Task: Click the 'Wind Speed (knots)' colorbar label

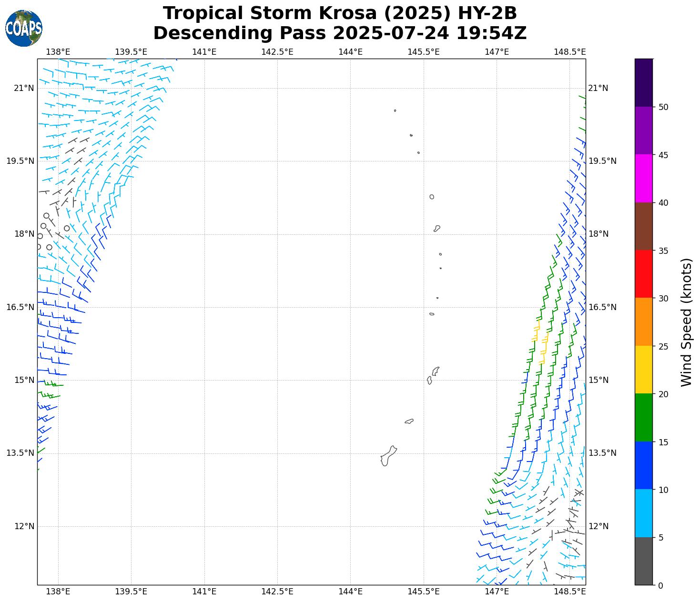Action: 686,322
